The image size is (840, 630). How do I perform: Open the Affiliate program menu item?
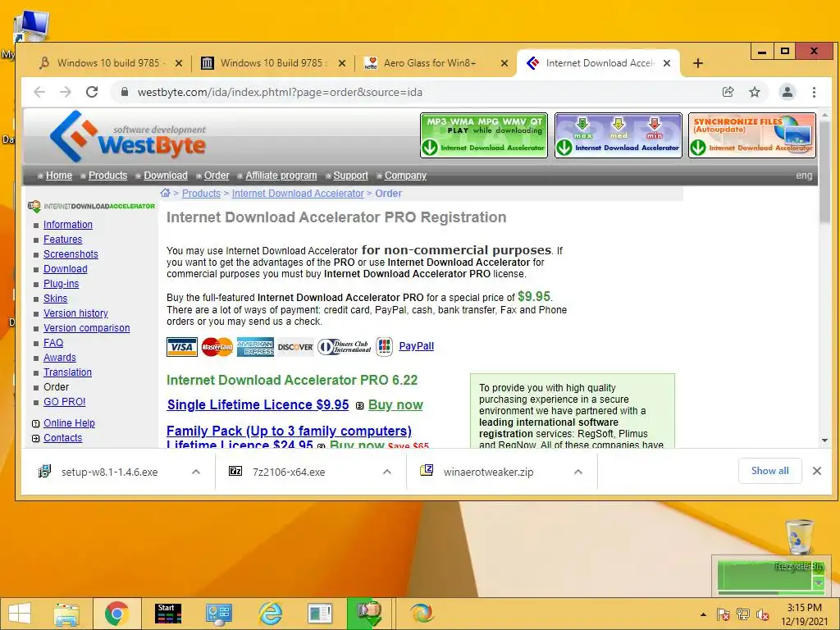pyautogui.click(x=281, y=176)
